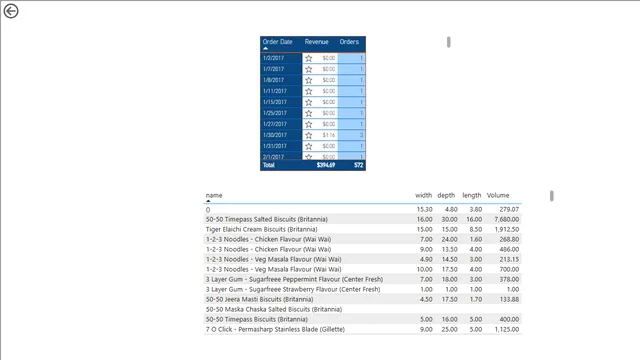Image resolution: width=640 pixels, height=360 pixels.
Task: Click the 15.30 width value
Action: click(424, 209)
